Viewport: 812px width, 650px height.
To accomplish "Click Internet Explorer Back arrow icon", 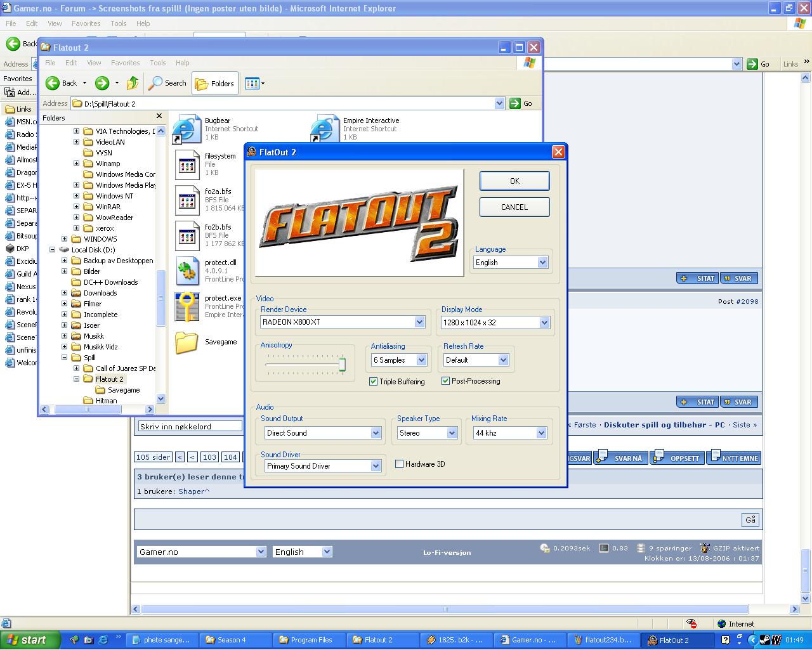I will 13,43.
